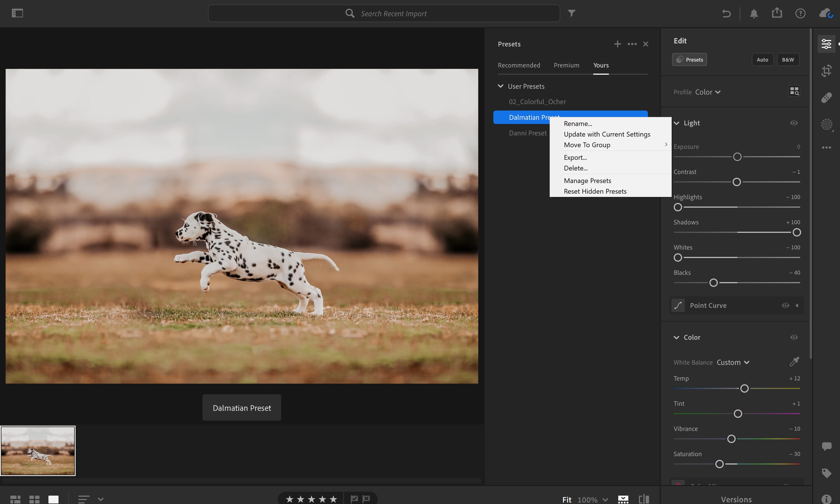The height and width of the screenshot is (504, 840).
Task: Switch to photo grid view
Action: [15, 499]
